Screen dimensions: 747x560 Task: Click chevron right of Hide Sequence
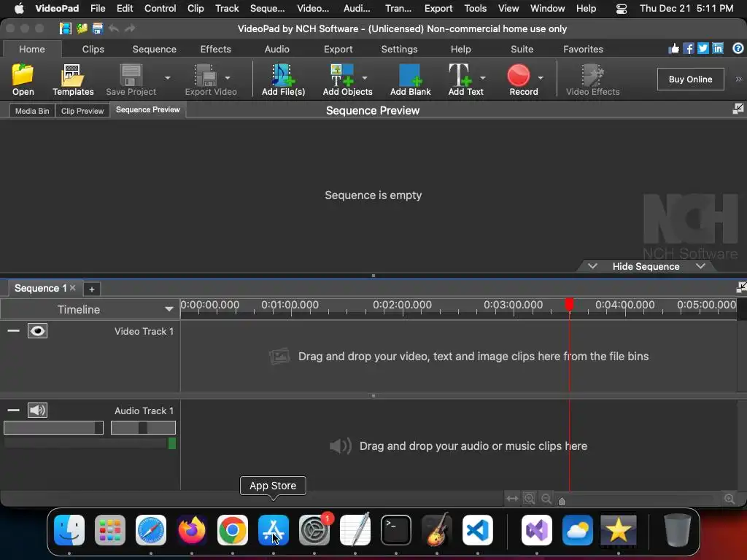point(700,266)
